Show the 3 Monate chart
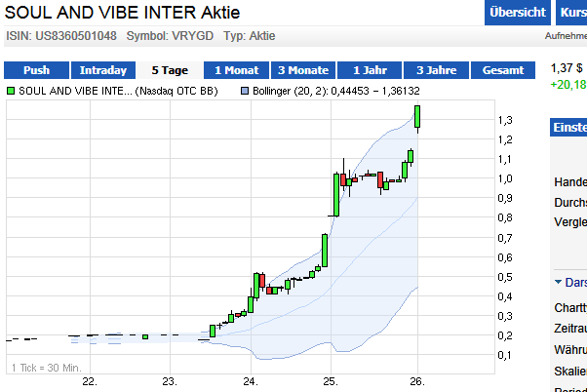587x392 pixels. pyautogui.click(x=303, y=70)
